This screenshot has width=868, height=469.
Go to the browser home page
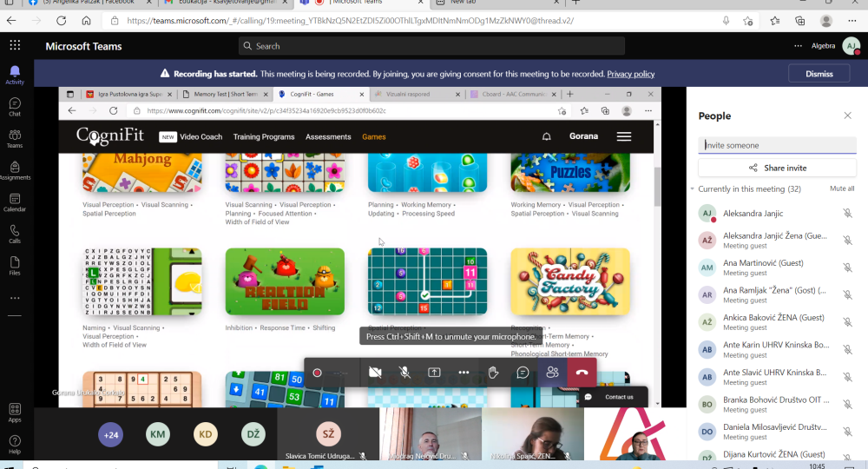[86, 21]
